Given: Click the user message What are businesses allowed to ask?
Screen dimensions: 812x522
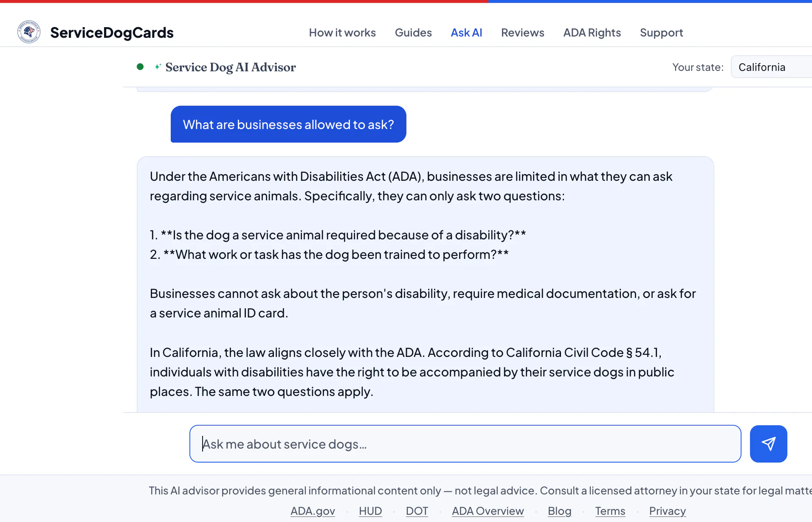Looking at the screenshot, I should (x=288, y=124).
